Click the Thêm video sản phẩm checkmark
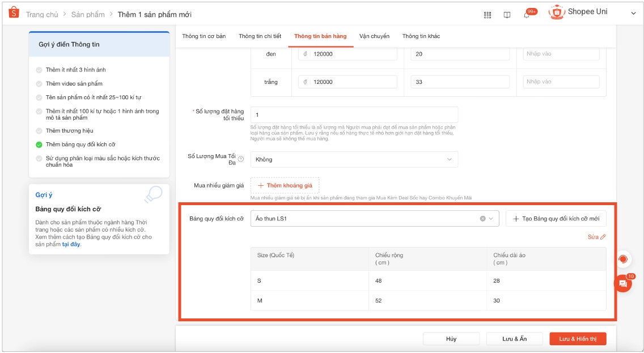Viewport: 644px width, 353px height. (39, 84)
